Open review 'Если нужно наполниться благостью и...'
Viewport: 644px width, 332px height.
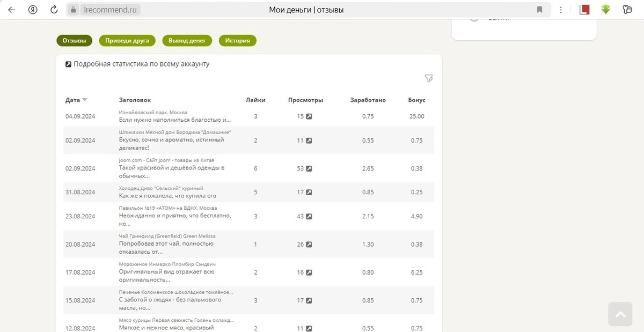(x=175, y=120)
